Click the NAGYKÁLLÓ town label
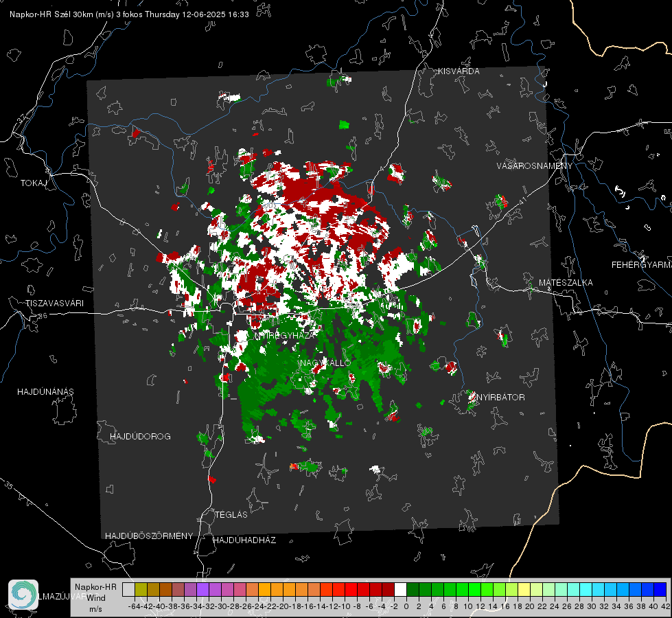This screenshot has width=672, height=618. pyautogui.click(x=325, y=363)
